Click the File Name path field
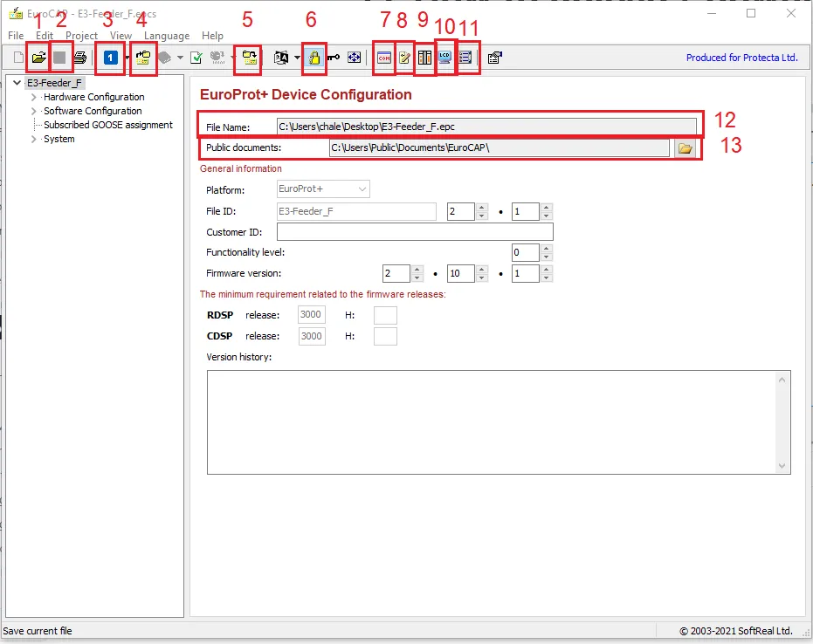This screenshot has width=813, height=644. [486, 127]
